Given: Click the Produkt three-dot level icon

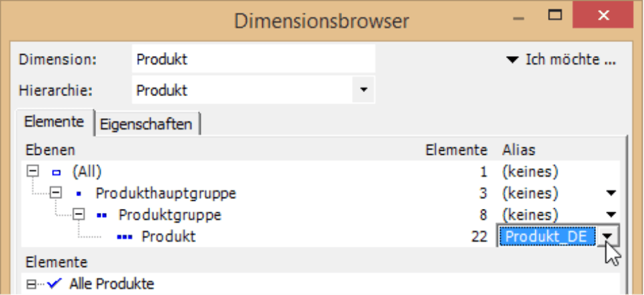Looking at the screenshot, I should 123,237.
